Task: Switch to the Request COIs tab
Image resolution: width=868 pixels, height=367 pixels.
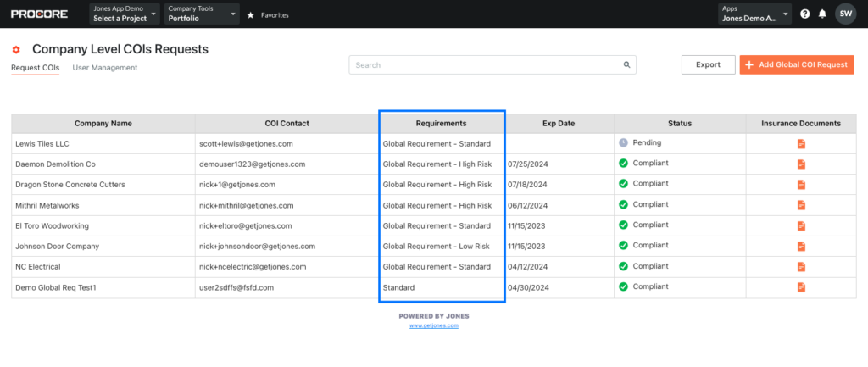Action: pos(36,68)
